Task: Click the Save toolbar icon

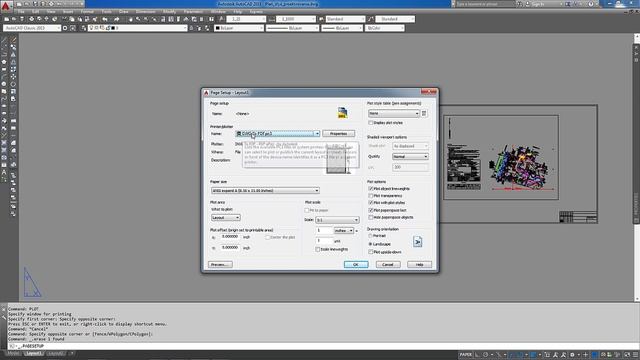Action: 22,19
